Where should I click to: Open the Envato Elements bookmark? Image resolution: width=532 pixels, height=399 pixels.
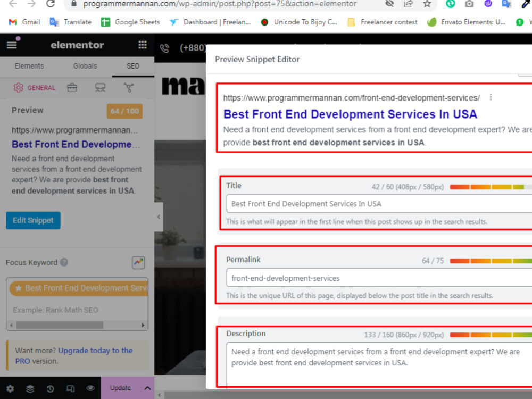point(467,22)
